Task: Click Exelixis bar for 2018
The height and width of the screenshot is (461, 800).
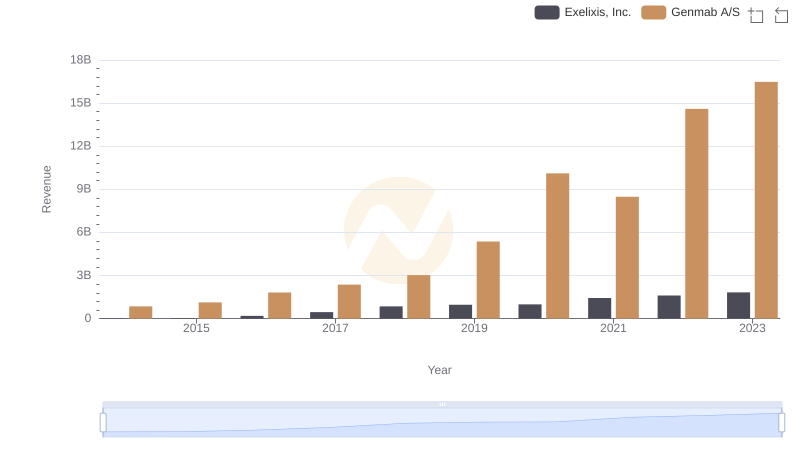Action: (391, 312)
